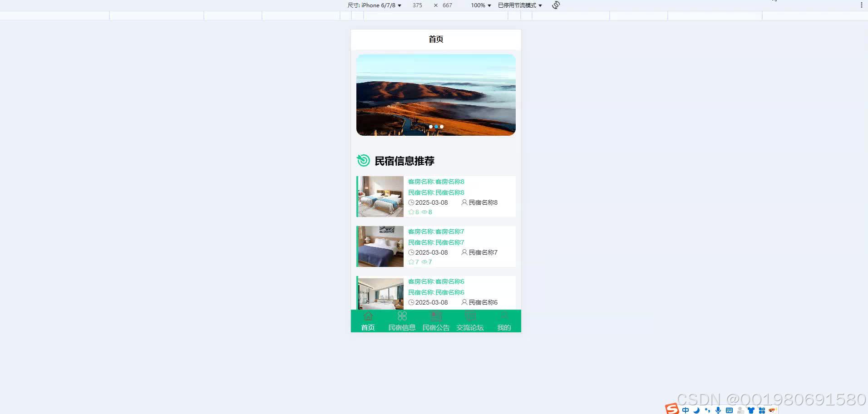Viewport: 868px width, 414px height.
Task: Select the second carousel indicator dot
Action: pyautogui.click(x=436, y=127)
